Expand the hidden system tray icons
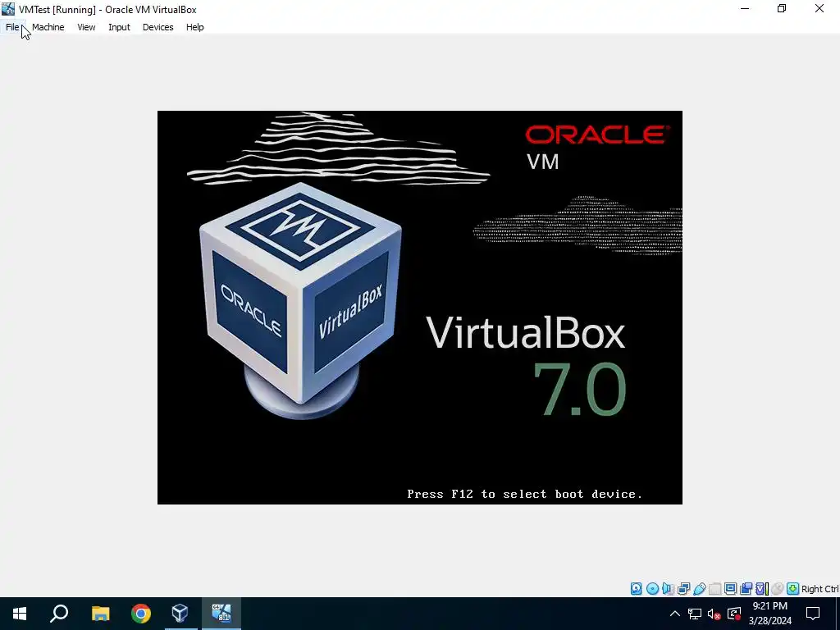Viewport: 840px width, 630px height. coord(675,614)
